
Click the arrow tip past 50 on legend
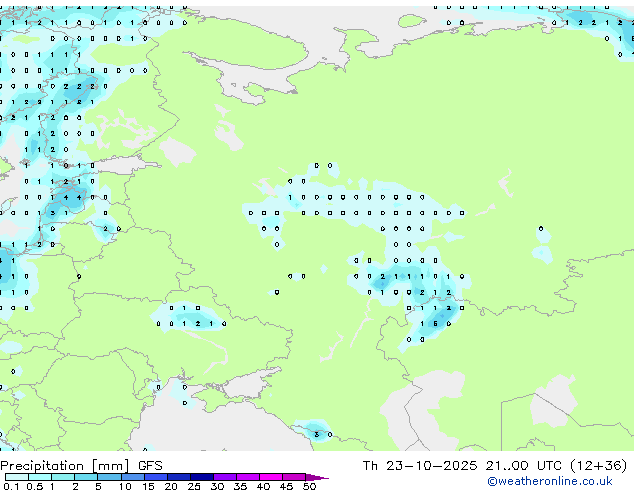[x=317, y=477]
